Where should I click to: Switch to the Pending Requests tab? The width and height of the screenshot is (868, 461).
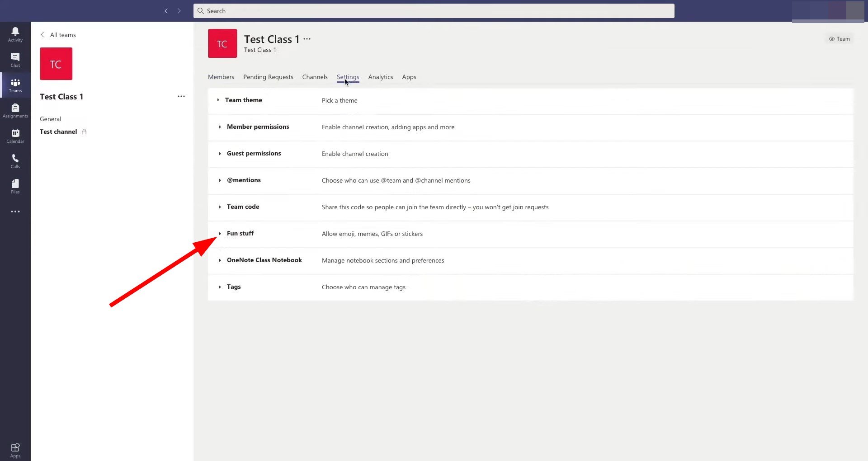click(268, 77)
